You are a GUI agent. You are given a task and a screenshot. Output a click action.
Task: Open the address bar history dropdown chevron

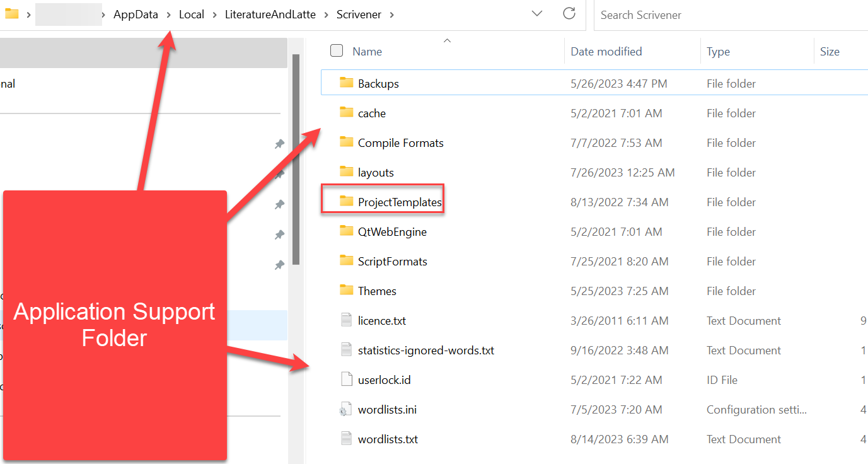tap(536, 14)
